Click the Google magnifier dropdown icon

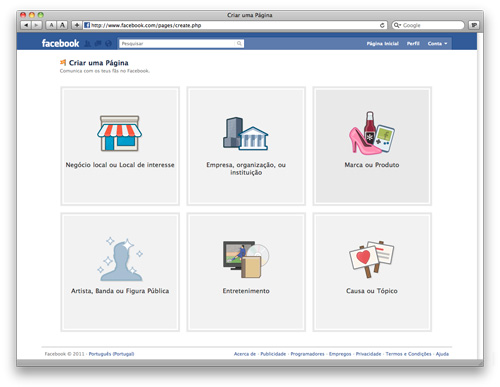point(397,25)
